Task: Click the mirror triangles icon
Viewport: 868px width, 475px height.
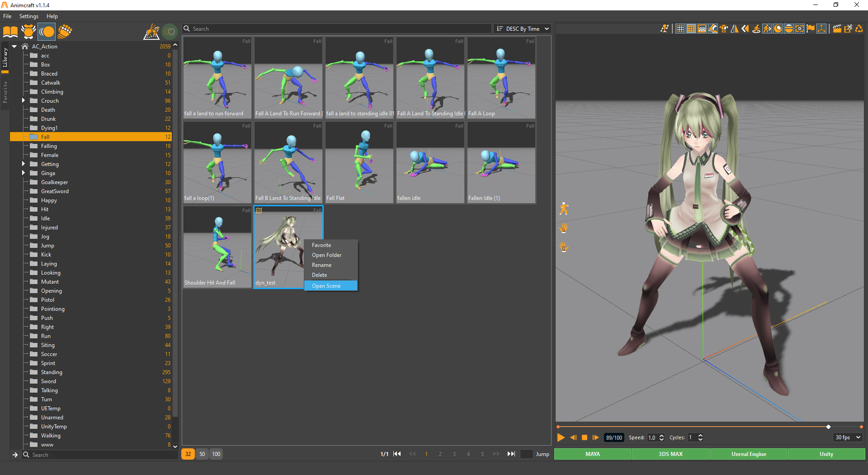Action: coord(735,28)
